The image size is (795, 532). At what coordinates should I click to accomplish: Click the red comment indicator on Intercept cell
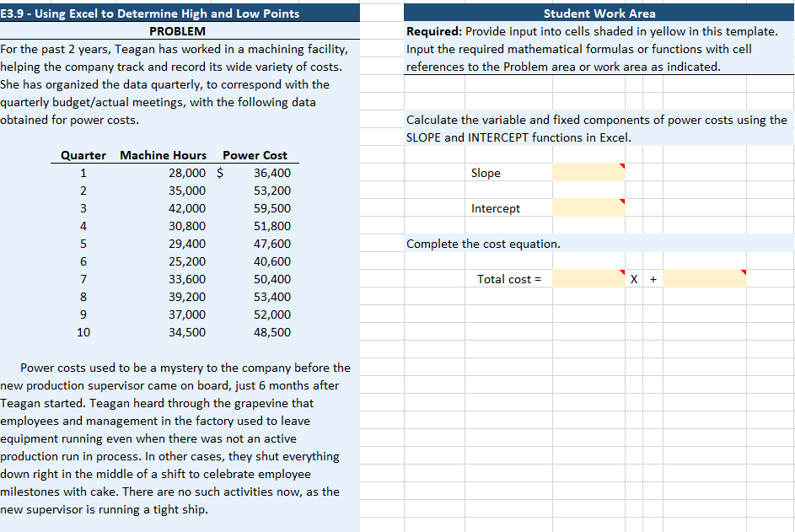(622, 202)
